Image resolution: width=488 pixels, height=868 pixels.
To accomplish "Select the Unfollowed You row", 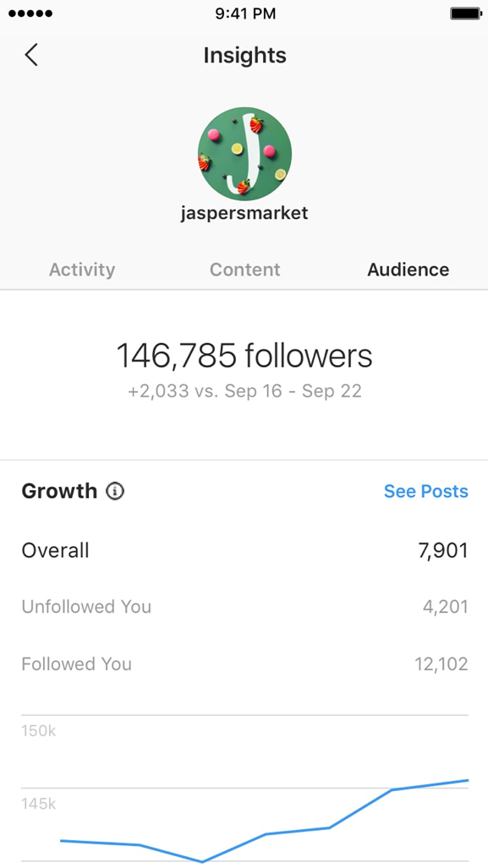I will point(244,607).
